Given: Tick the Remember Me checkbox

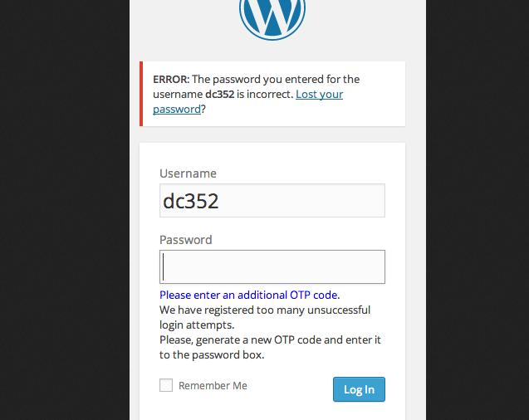Looking at the screenshot, I should [166, 385].
